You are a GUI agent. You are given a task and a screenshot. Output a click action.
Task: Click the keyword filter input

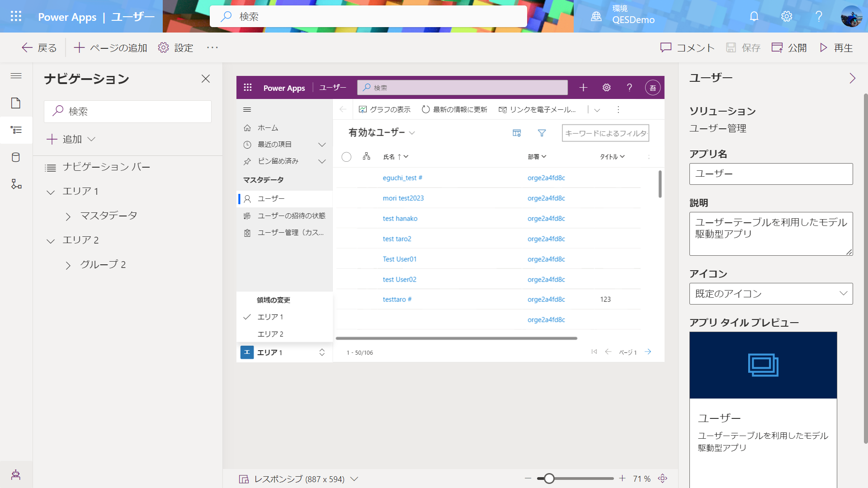click(x=605, y=133)
